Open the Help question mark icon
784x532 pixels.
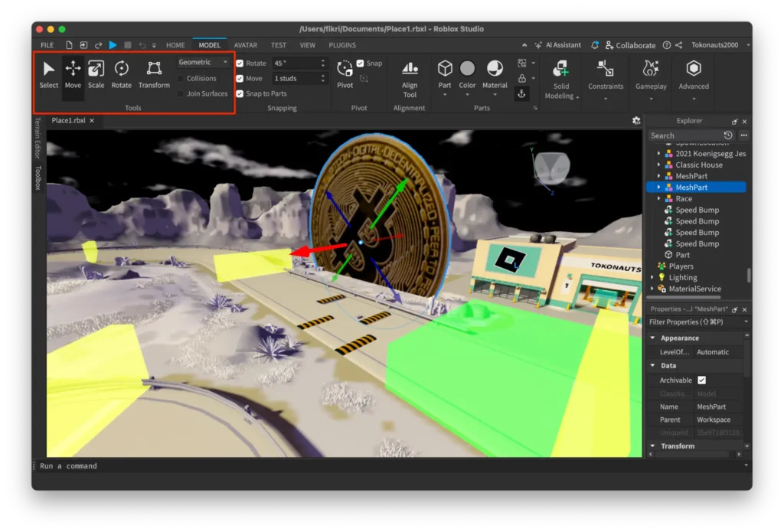pos(667,45)
